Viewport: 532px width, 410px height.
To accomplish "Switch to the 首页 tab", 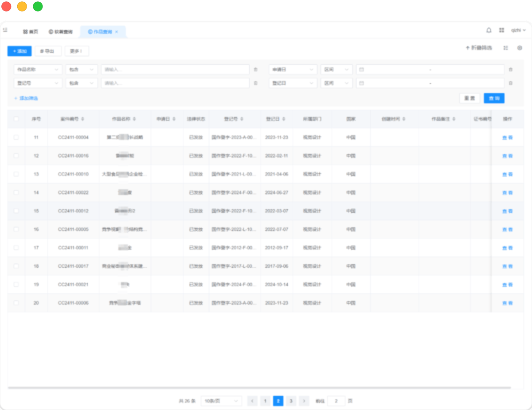I will (31, 32).
